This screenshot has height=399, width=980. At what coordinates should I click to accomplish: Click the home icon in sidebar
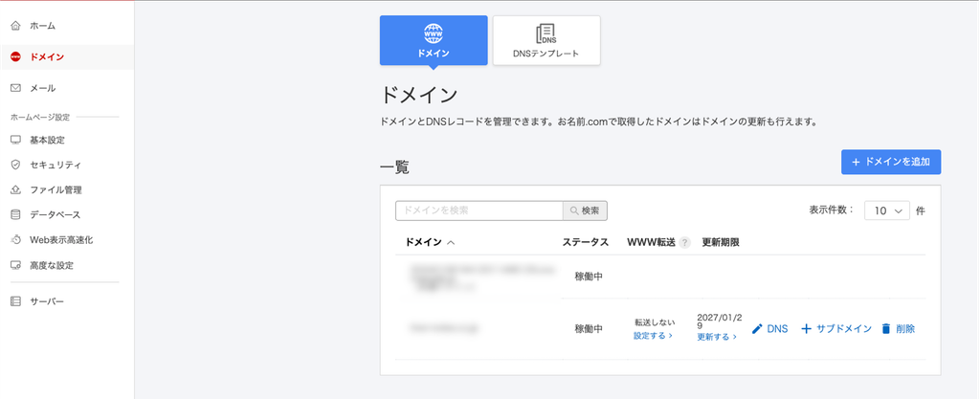coord(15,26)
